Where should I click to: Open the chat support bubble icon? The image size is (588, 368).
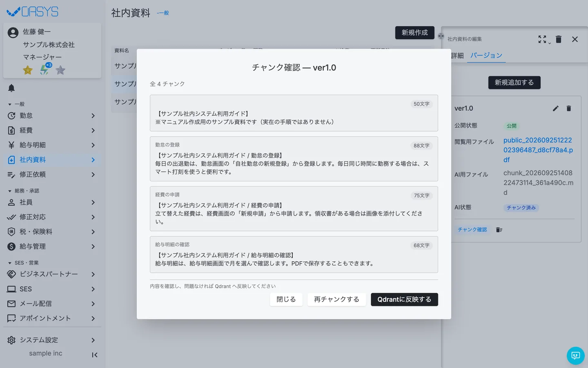576,356
